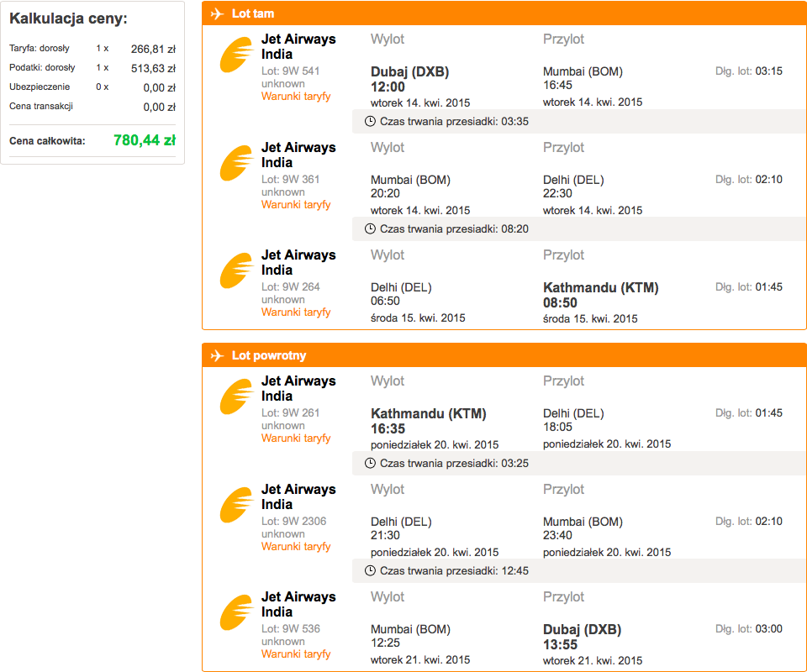Click the airplane icon beside Lot powrotny
Screen dimensions: 807x672
(x=217, y=355)
